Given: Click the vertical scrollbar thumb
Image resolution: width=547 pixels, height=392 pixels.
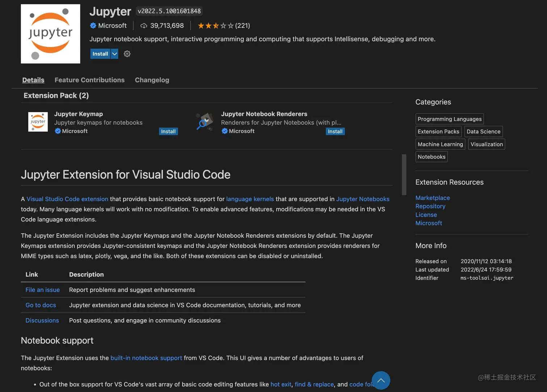Looking at the screenshot, I should pos(404,174).
